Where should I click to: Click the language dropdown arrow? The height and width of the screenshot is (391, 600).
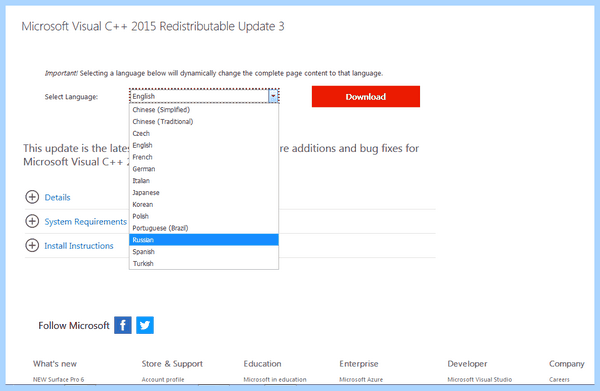(x=273, y=96)
